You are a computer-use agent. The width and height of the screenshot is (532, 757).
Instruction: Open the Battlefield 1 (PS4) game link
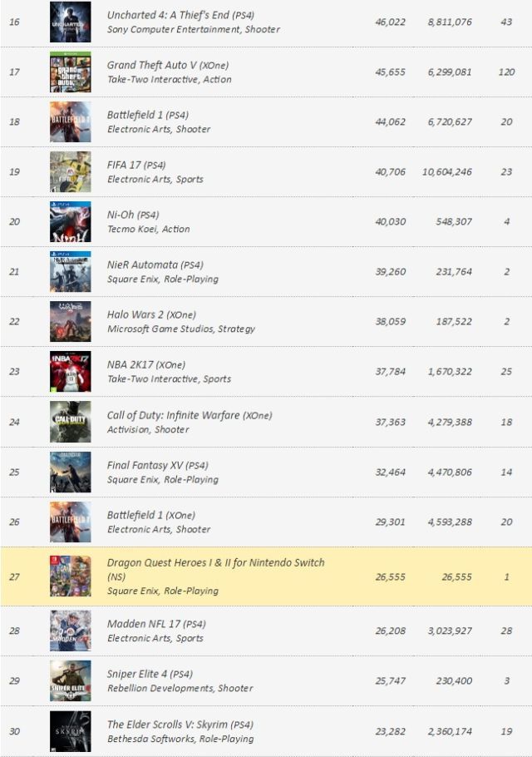click(x=136, y=115)
